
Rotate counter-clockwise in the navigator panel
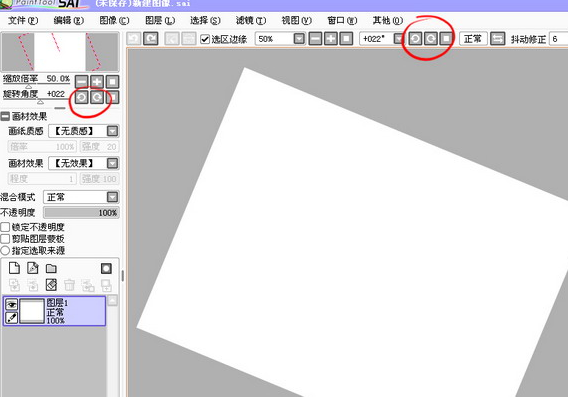point(82,97)
